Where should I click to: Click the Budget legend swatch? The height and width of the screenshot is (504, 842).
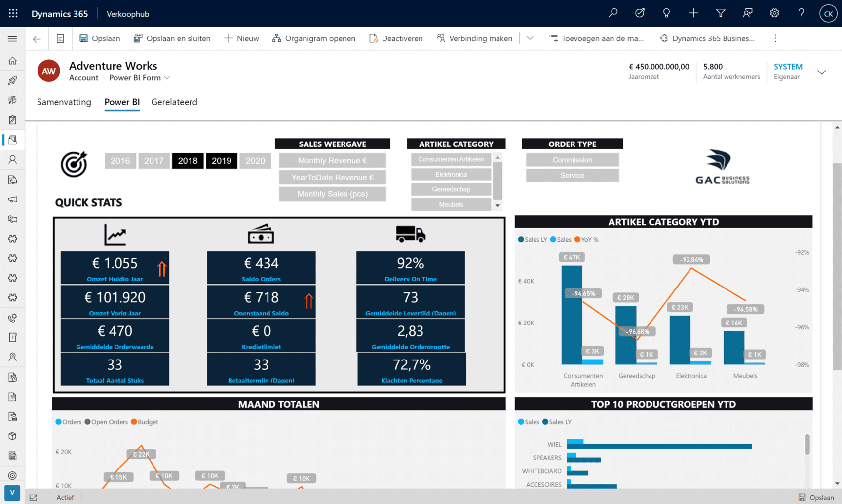134,422
